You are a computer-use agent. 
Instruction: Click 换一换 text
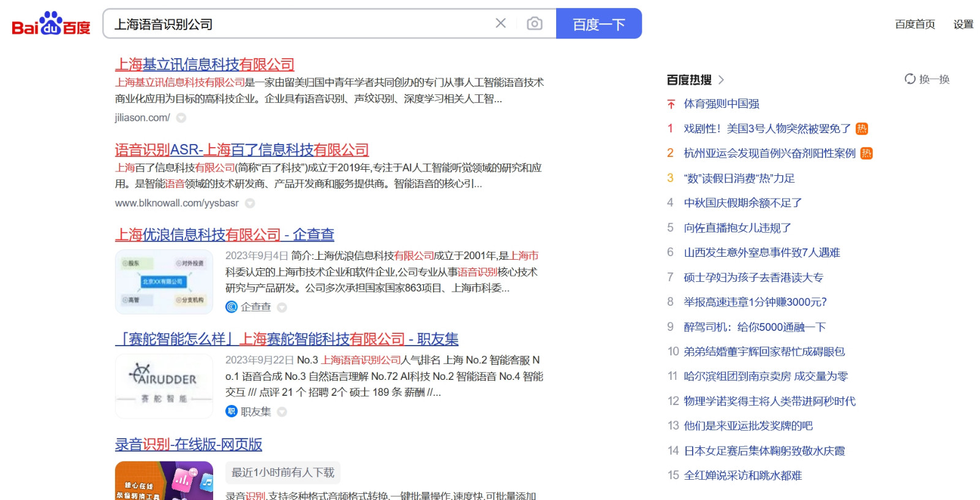(934, 79)
